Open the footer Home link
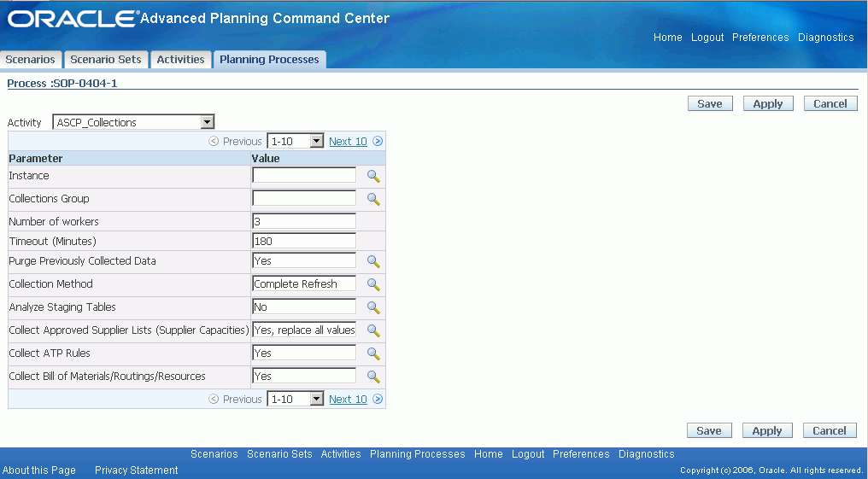Screen dimensions: 868x479 (489, 454)
